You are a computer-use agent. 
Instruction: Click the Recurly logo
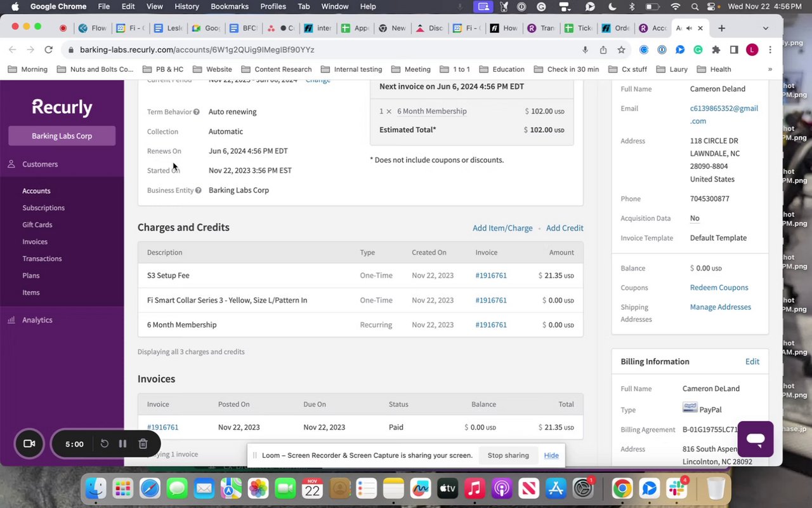point(62,107)
